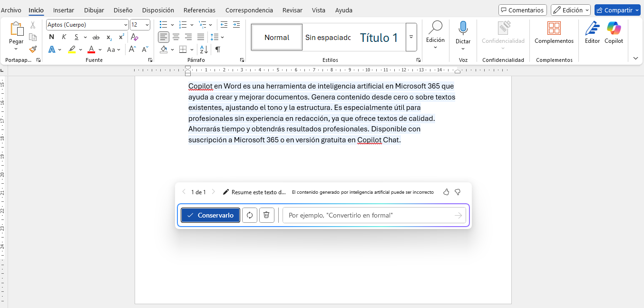Open the Copilot icon in the ribbon
Image resolution: width=644 pixels, height=308 pixels.
point(614,29)
